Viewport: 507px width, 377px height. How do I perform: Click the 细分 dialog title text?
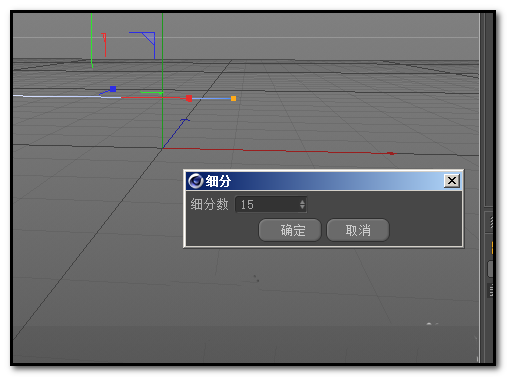[x=218, y=181]
